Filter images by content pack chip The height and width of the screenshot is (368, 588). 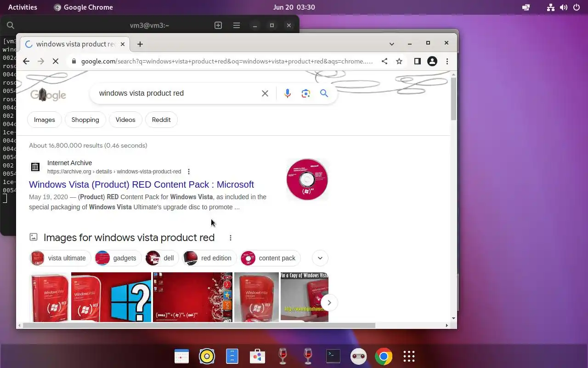[271, 258]
